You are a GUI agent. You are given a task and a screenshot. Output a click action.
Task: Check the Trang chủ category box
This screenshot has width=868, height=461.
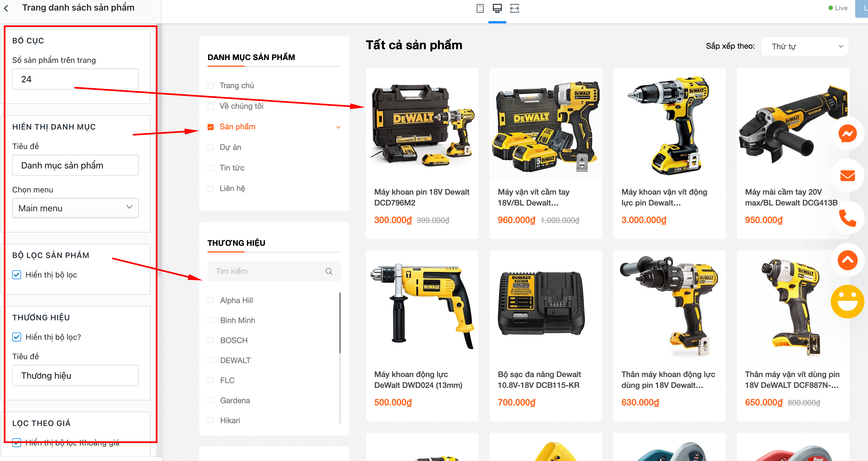(211, 86)
